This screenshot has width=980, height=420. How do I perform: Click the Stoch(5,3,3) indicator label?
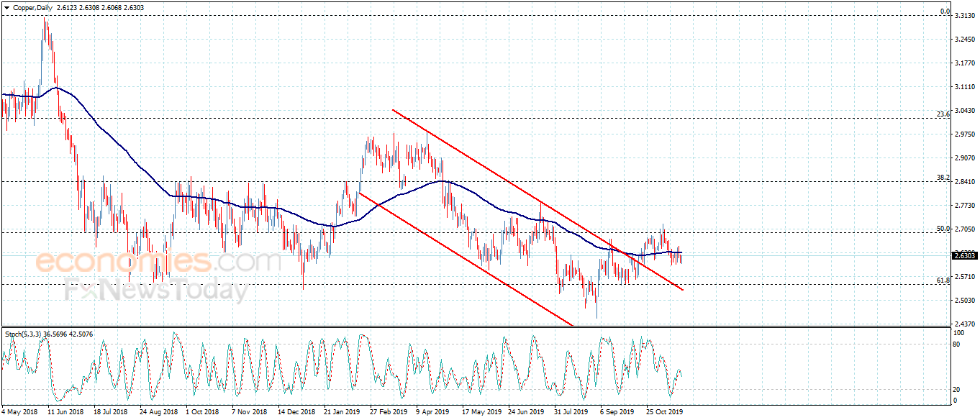pos(24,334)
